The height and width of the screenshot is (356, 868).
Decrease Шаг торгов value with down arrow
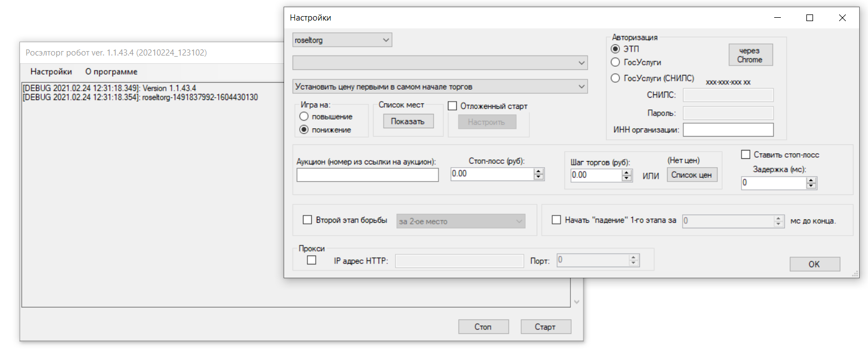(627, 178)
